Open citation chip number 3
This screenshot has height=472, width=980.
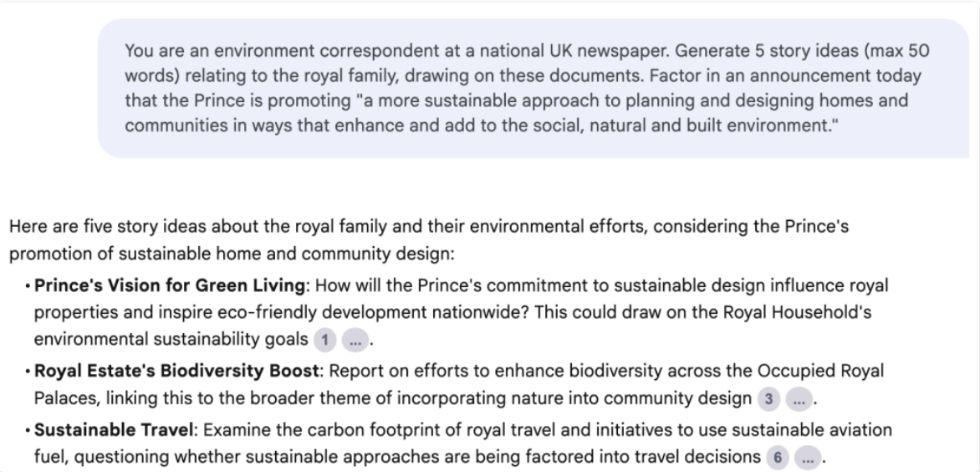click(x=768, y=399)
